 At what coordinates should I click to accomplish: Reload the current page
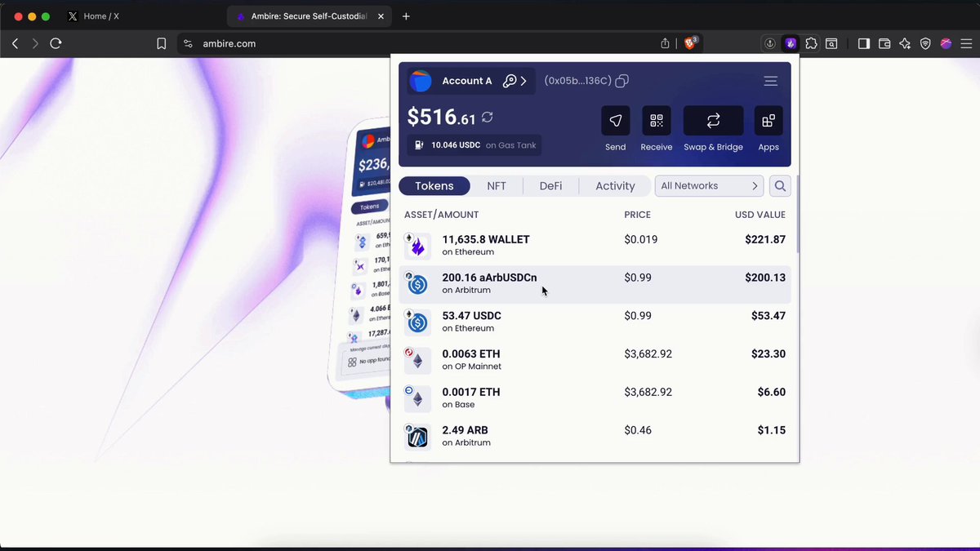click(x=56, y=43)
